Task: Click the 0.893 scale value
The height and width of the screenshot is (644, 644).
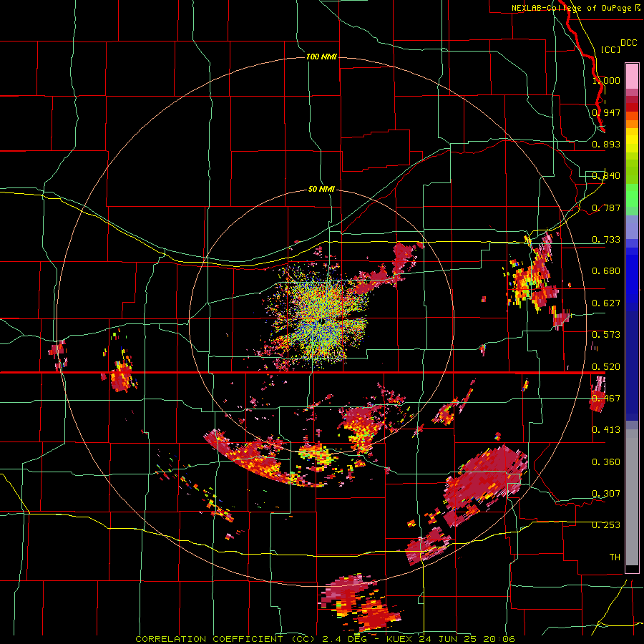Action: (606, 144)
